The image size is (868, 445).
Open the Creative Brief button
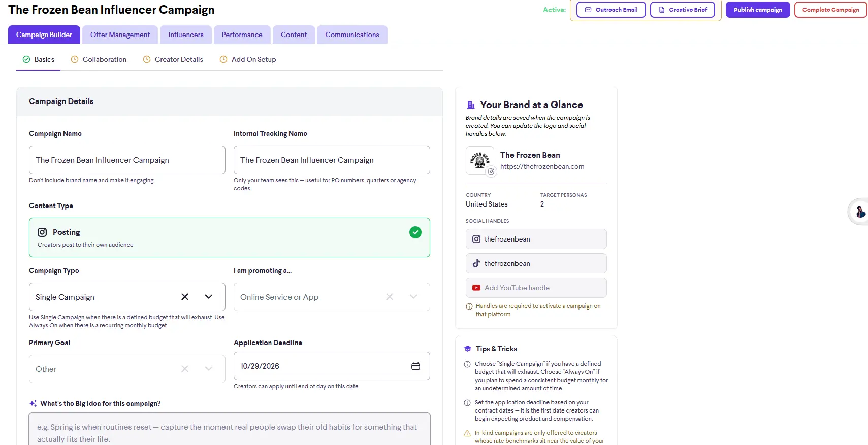(x=683, y=10)
